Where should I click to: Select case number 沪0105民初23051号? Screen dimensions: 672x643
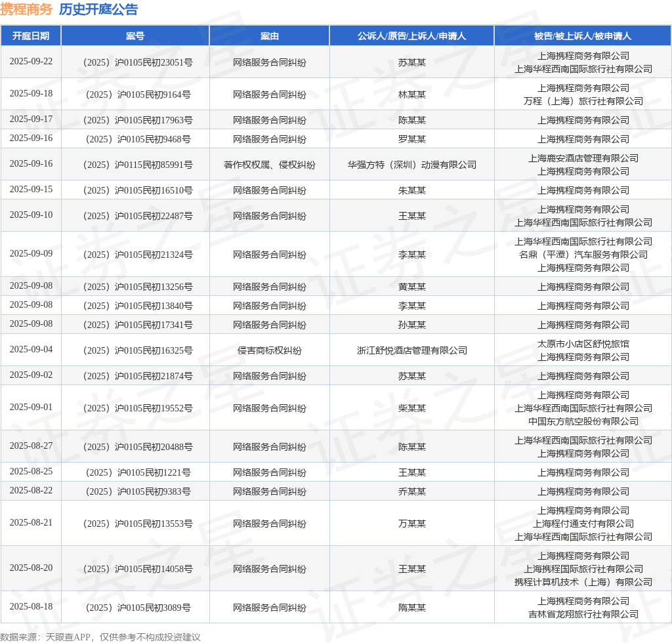pos(138,62)
